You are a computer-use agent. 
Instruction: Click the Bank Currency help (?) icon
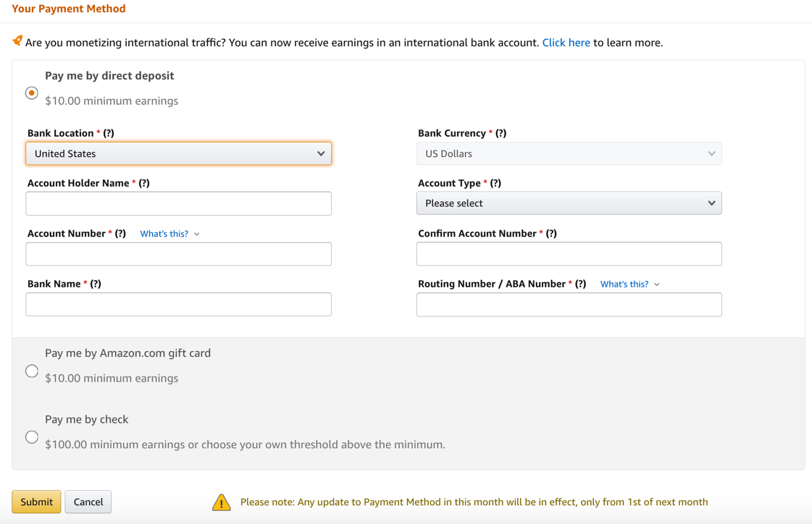click(x=501, y=133)
